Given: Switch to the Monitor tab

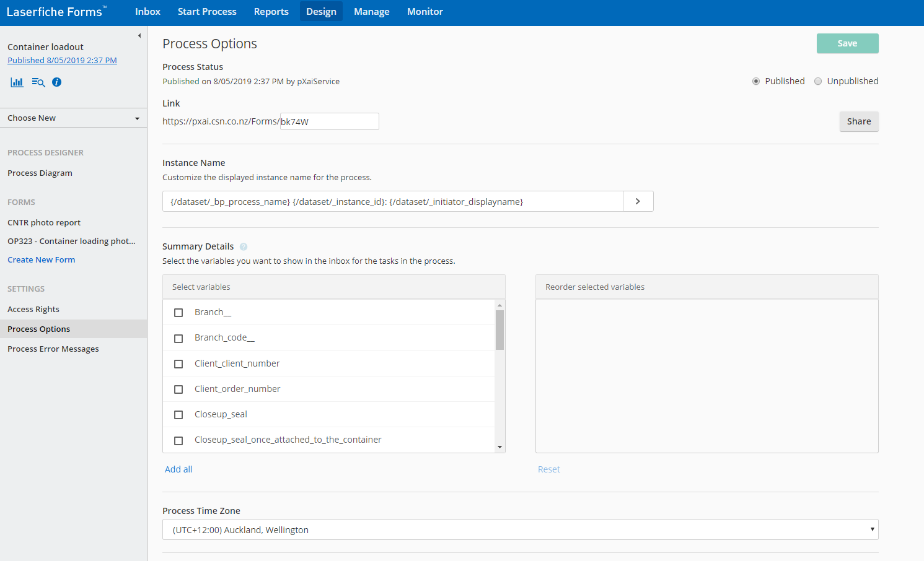Looking at the screenshot, I should (x=425, y=12).
